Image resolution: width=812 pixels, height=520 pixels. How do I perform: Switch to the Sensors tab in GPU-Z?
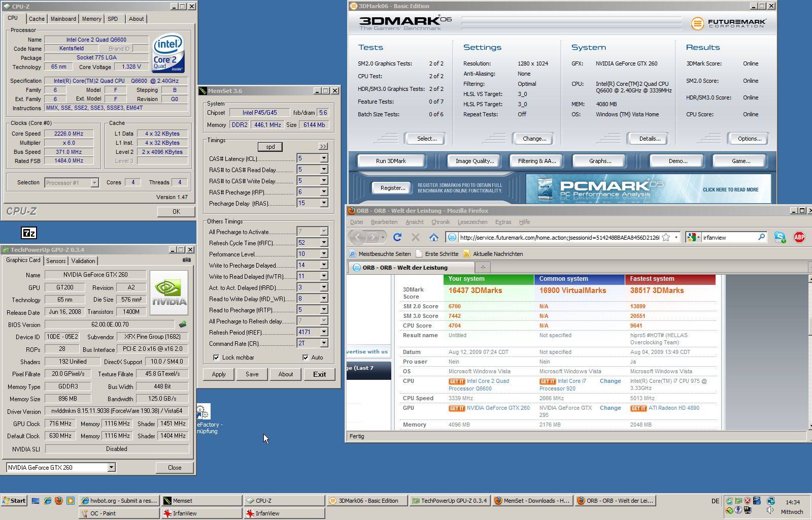56,261
